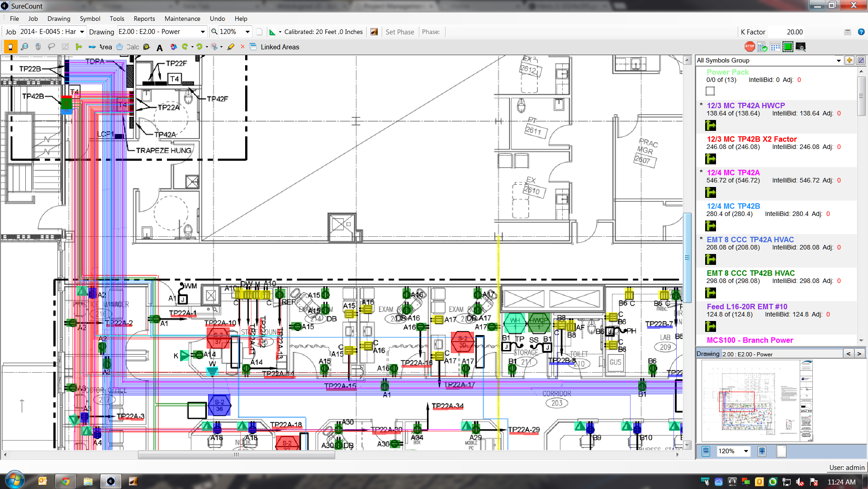Click the yellow highlighter tool
The height and width of the screenshot is (489, 868).
pos(231,47)
